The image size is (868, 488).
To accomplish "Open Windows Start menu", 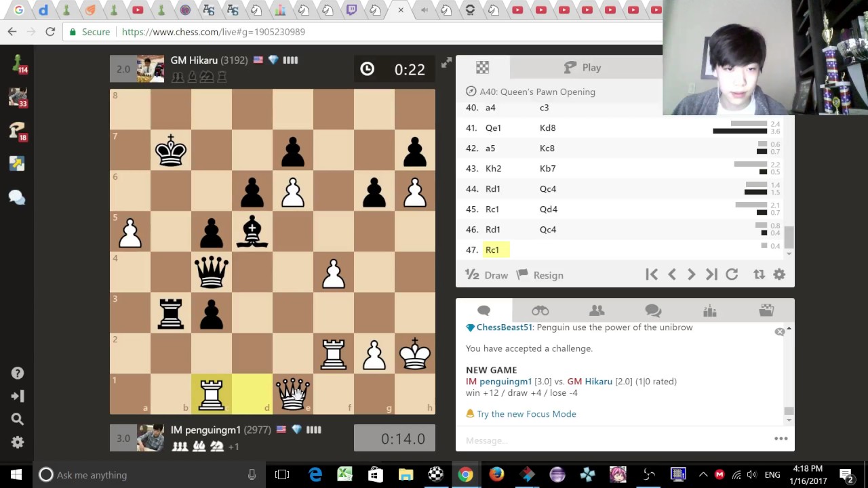I will tap(16, 474).
